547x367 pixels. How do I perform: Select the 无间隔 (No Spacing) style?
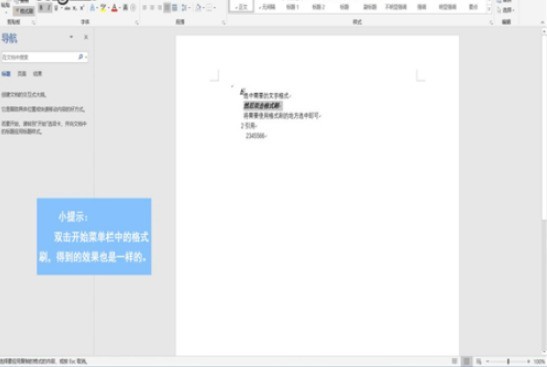(267, 7)
